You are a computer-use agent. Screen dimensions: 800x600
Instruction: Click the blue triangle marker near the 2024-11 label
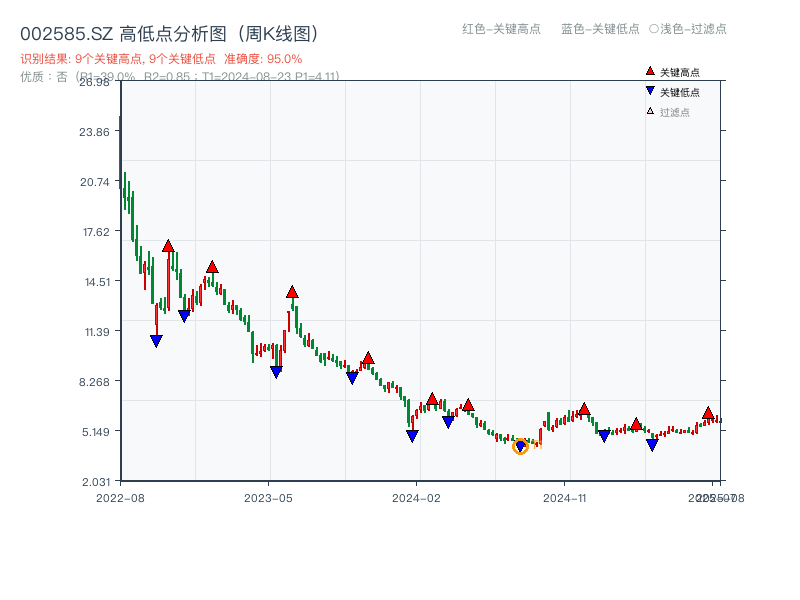point(602,435)
